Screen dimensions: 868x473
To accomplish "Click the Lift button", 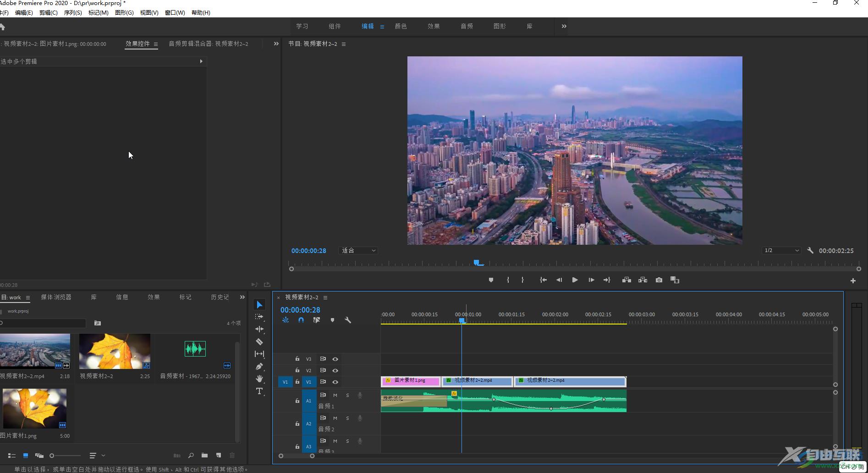I will click(626, 280).
